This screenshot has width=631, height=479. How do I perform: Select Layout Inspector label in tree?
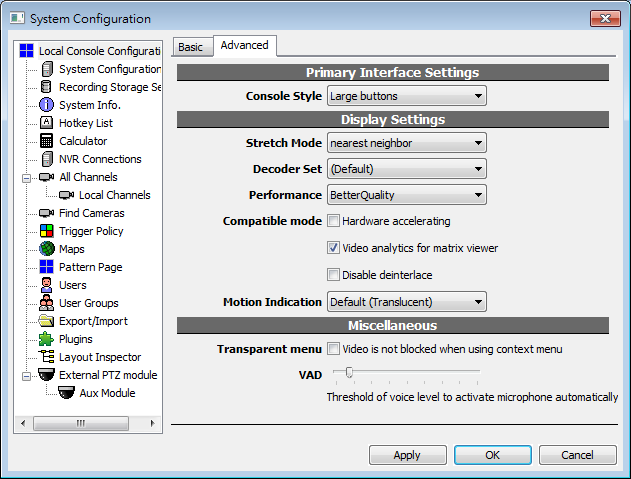pyautogui.click(x=100, y=357)
